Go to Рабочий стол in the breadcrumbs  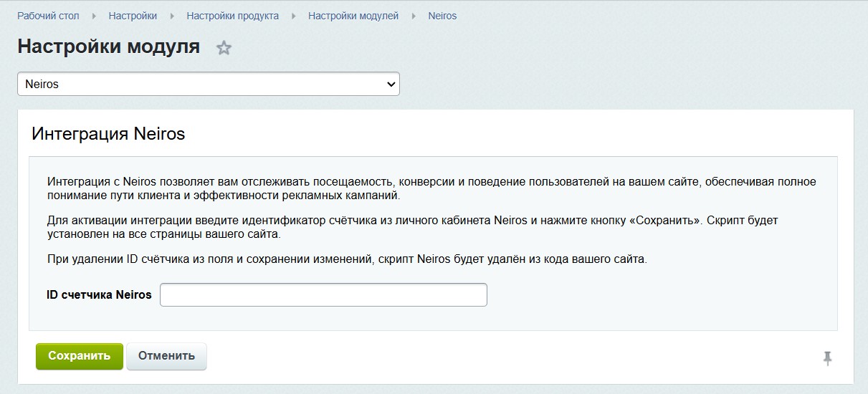coord(48,16)
